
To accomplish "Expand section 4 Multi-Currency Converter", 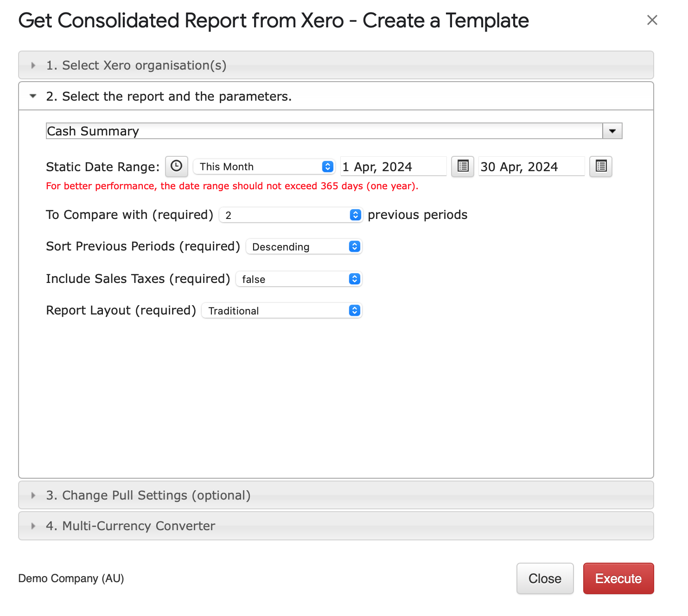I will point(336,526).
